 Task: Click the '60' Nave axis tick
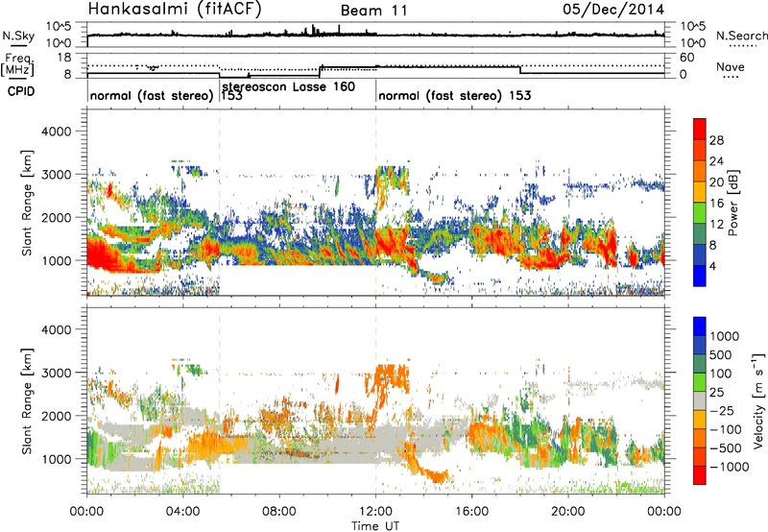[x=686, y=58]
